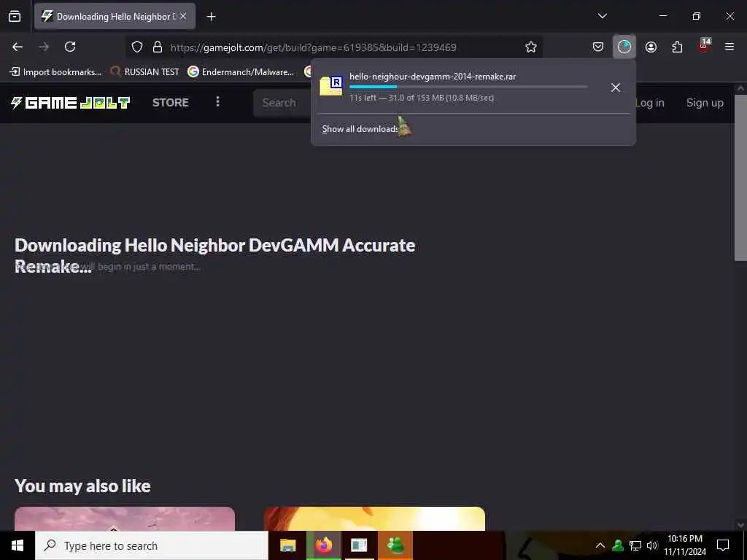Open the extension with 14 badge

(x=704, y=46)
